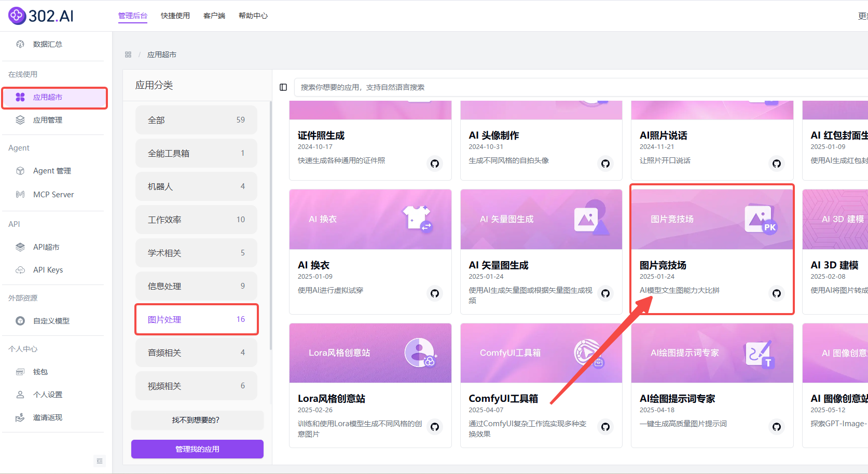Viewport: 868px width, 474px height.
Task: Click the MCP Server icon
Action: [20, 195]
